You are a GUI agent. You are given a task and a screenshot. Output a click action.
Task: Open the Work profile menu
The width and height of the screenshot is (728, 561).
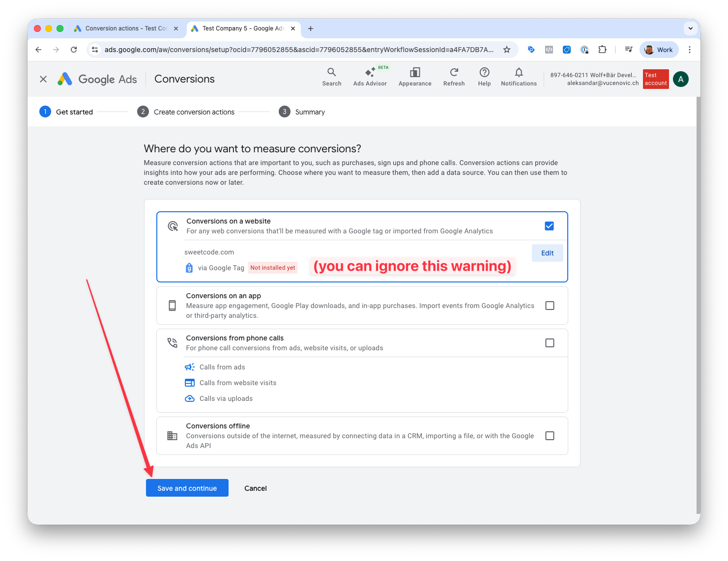tap(659, 49)
